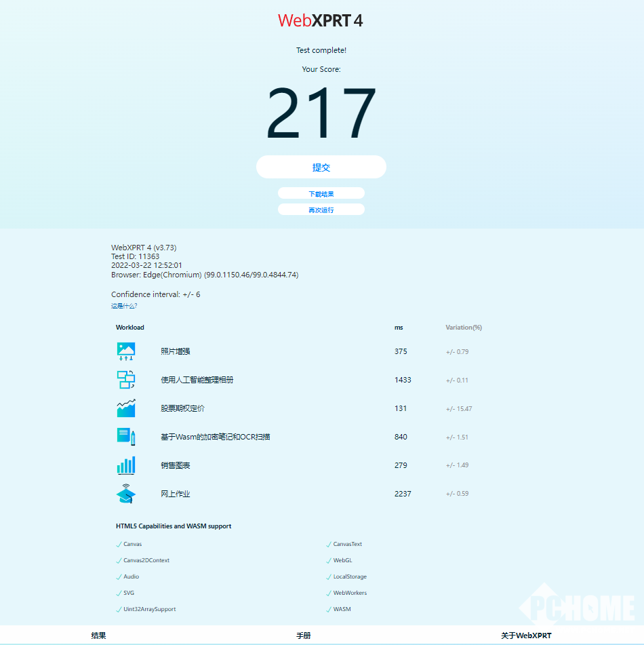Image resolution: width=644 pixels, height=645 pixels.
Task: Click the 销售图表 workload name
Action: tap(175, 465)
